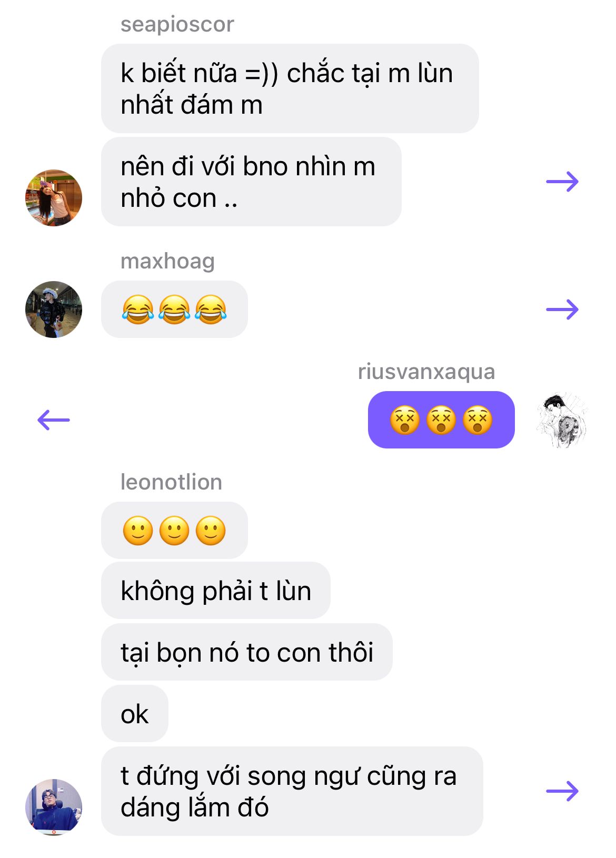Viewport: 616px width, 858px height.
Task: Open riusvanxaqua's sketch avatar
Action: pos(562,420)
